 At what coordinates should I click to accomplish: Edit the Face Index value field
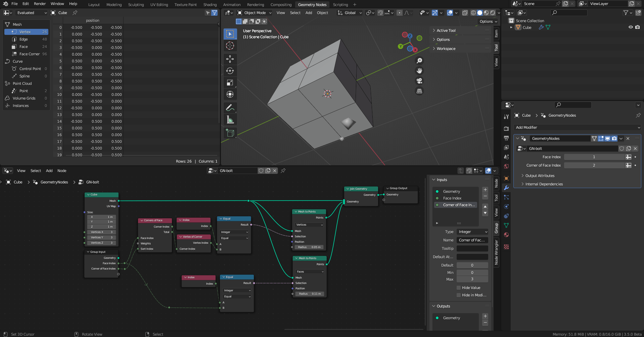click(x=594, y=157)
